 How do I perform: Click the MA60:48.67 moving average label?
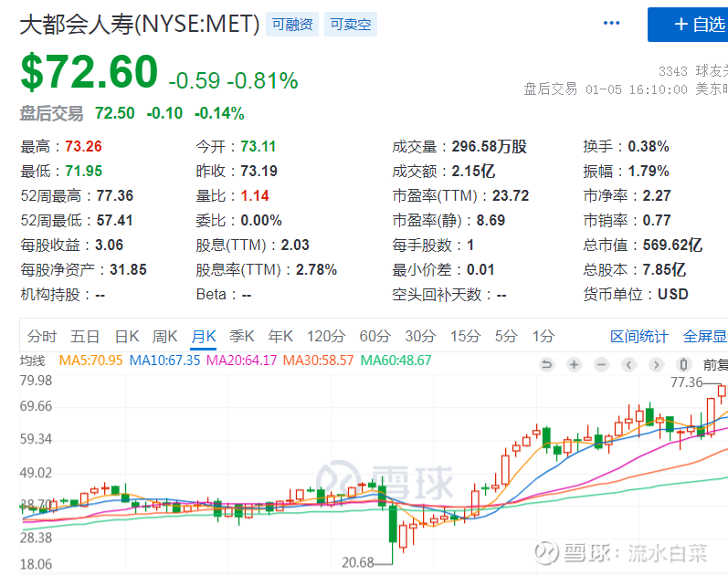pyautogui.click(x=396, y=361)
